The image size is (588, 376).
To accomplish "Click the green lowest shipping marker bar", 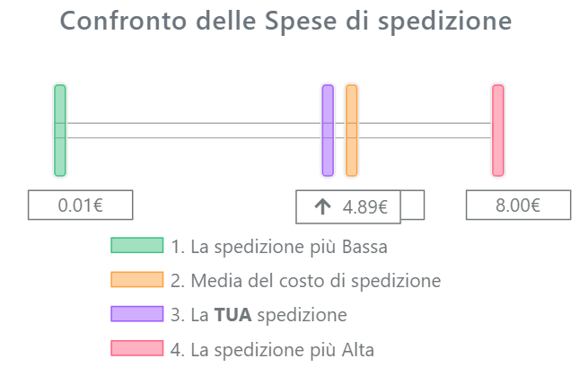I will tap(60, 130).
